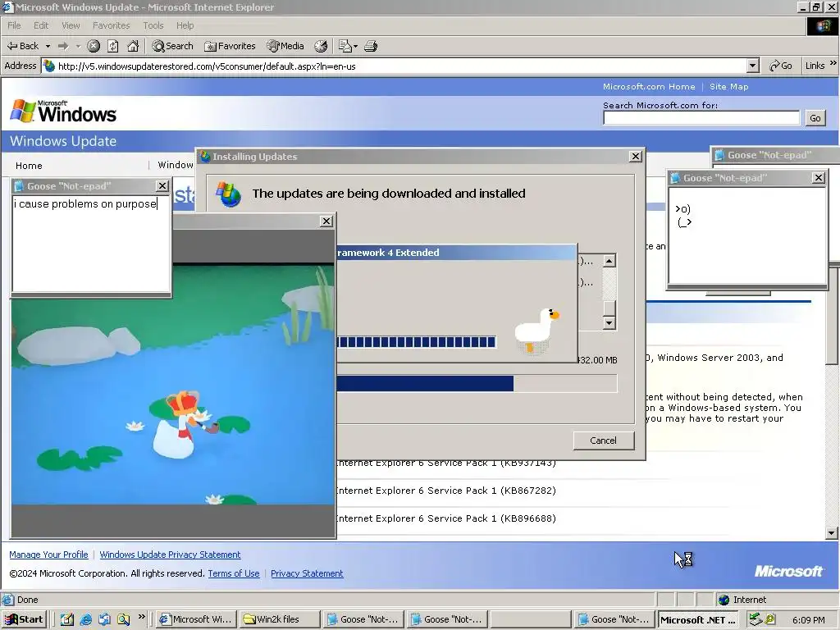Open the Site Map link
The image size is (840, 630).
click(728, 86)
